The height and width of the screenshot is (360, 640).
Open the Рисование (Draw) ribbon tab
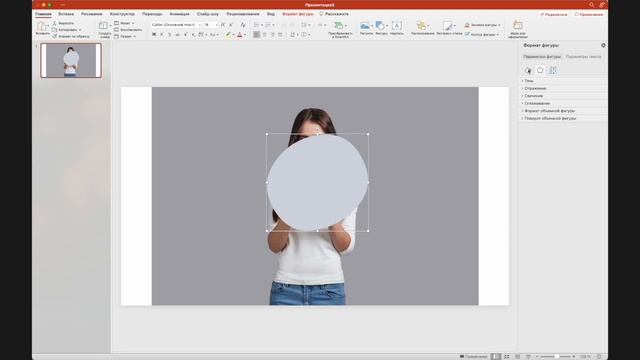(91, 14)
